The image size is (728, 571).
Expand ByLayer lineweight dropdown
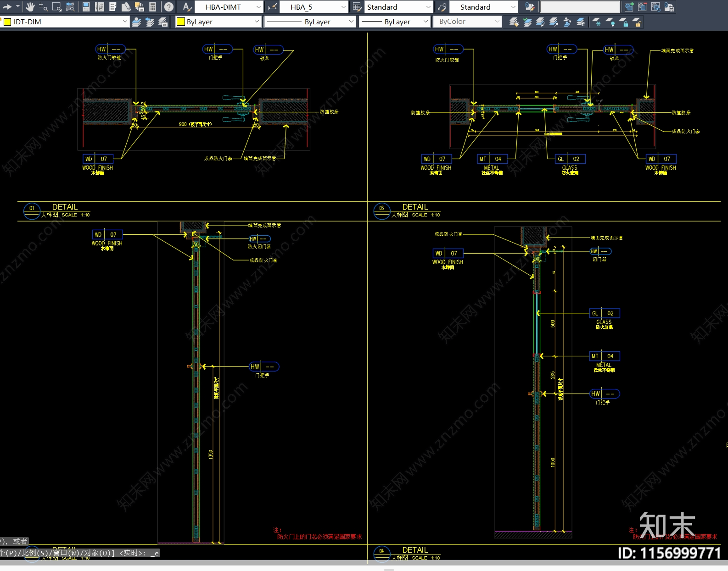tap(425, 22)
